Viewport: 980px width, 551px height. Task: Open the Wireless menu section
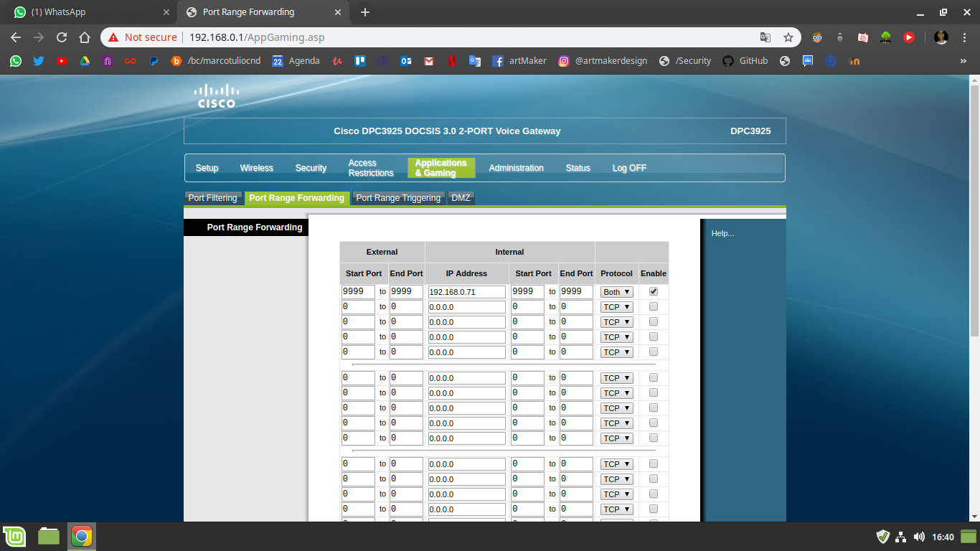[x=256, y=168]
